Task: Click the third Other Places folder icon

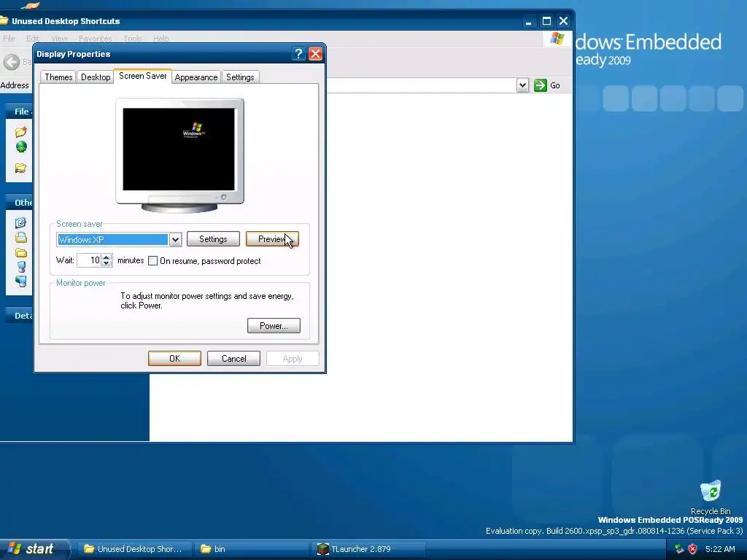Action: [20, 253]
